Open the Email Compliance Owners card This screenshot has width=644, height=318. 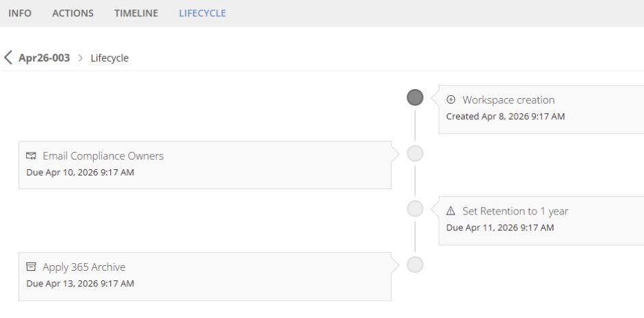click(205, 165)
